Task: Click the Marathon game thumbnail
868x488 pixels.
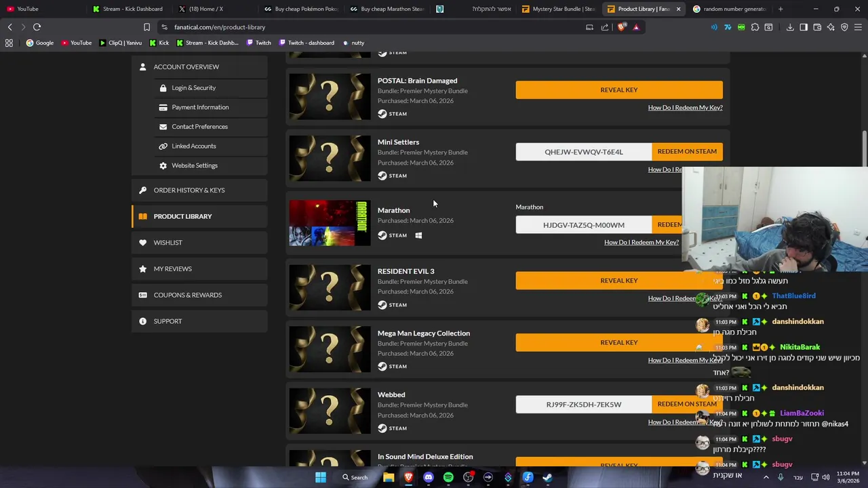Action: (x=330, y=222)
